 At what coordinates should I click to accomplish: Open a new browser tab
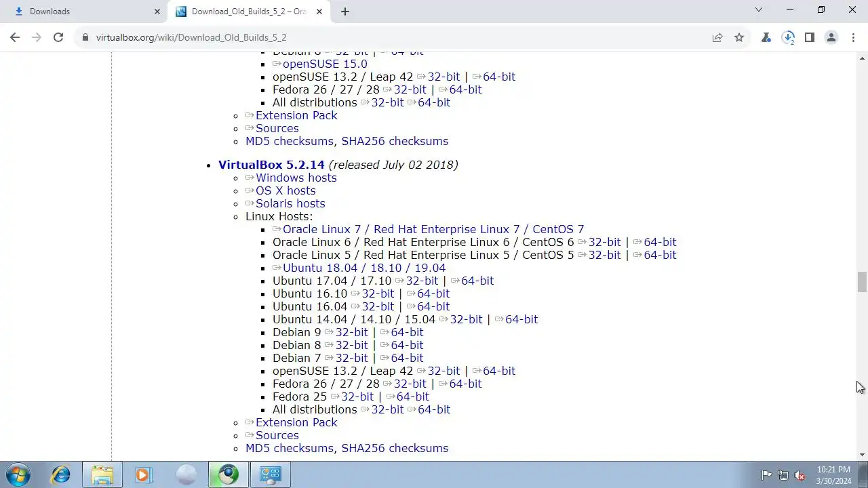[x=344, y=12]
